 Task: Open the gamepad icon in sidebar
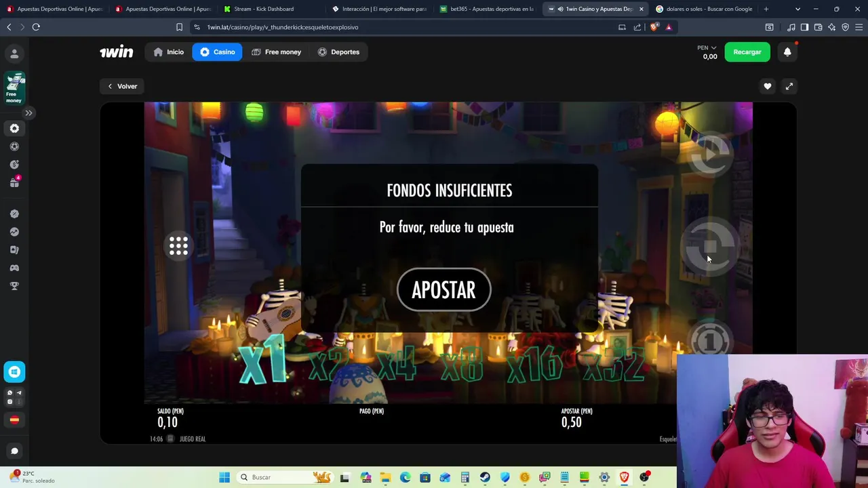14,268
